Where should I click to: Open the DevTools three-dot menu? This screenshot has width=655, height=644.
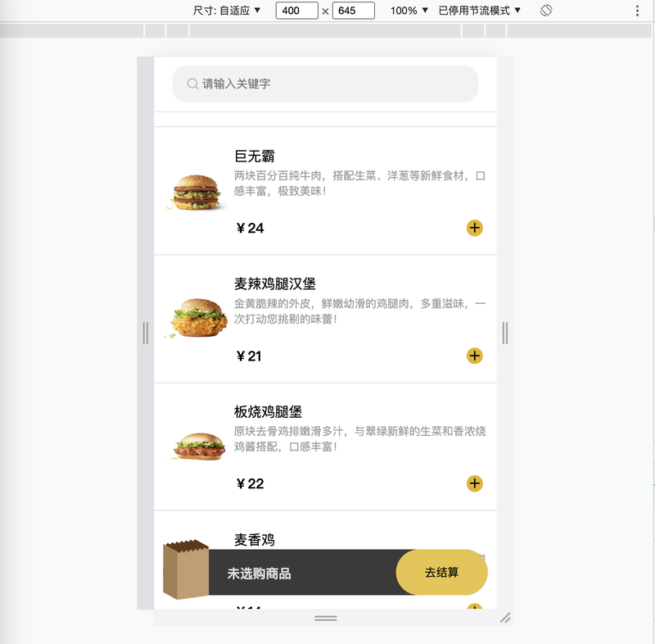tap(637, 11)
